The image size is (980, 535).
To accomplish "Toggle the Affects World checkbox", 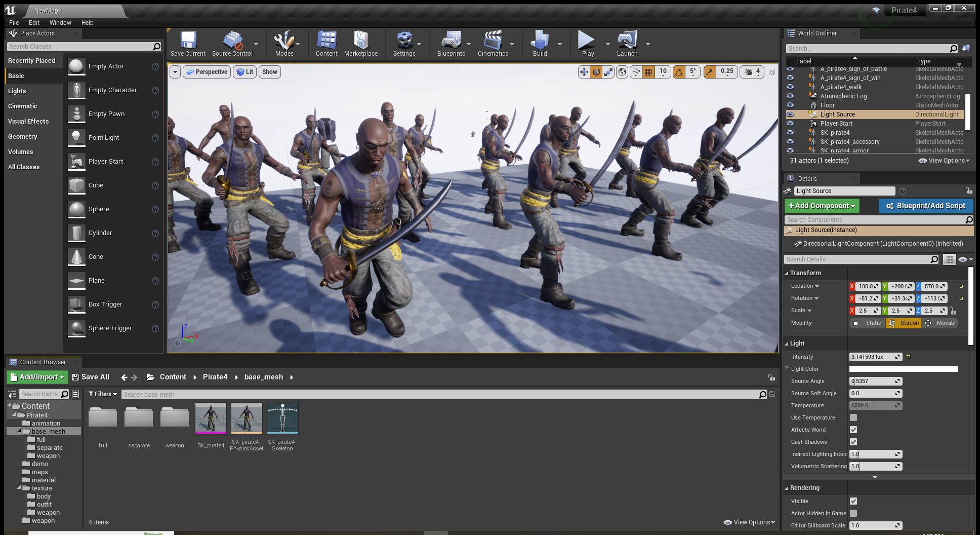I will point(853,430).
